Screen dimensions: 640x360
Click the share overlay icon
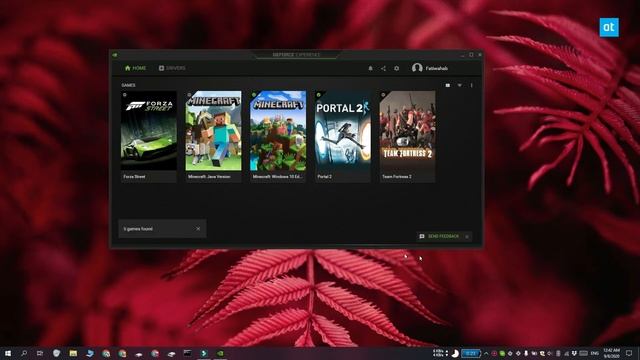[383, 68]
